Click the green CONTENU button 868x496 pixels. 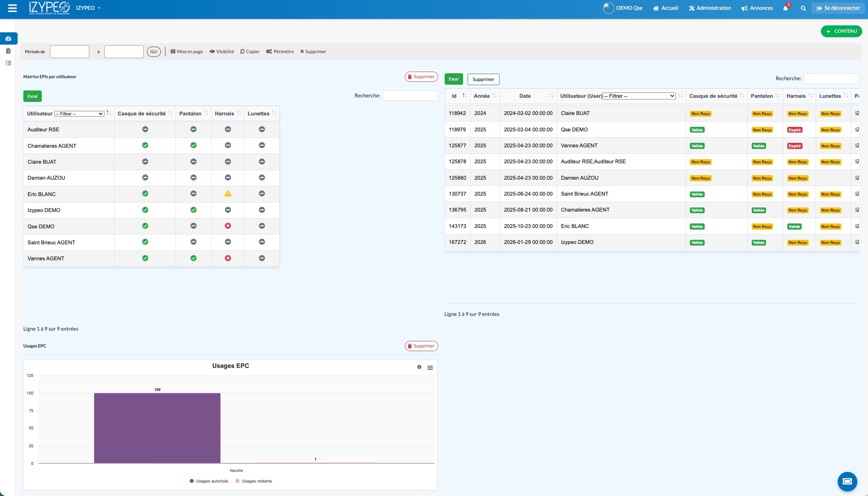pyautogui.click(x=841, y=31)
